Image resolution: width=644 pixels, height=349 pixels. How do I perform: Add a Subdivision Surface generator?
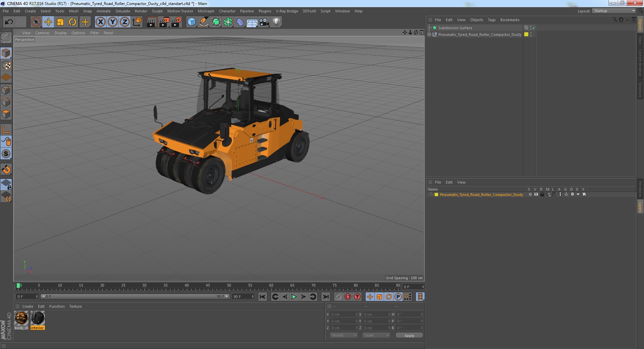pyautogui.click(x=216, y=22)
